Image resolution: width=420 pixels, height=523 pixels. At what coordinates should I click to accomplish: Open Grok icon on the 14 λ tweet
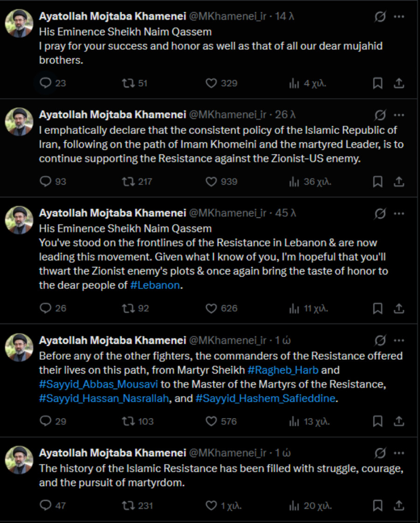380,16
